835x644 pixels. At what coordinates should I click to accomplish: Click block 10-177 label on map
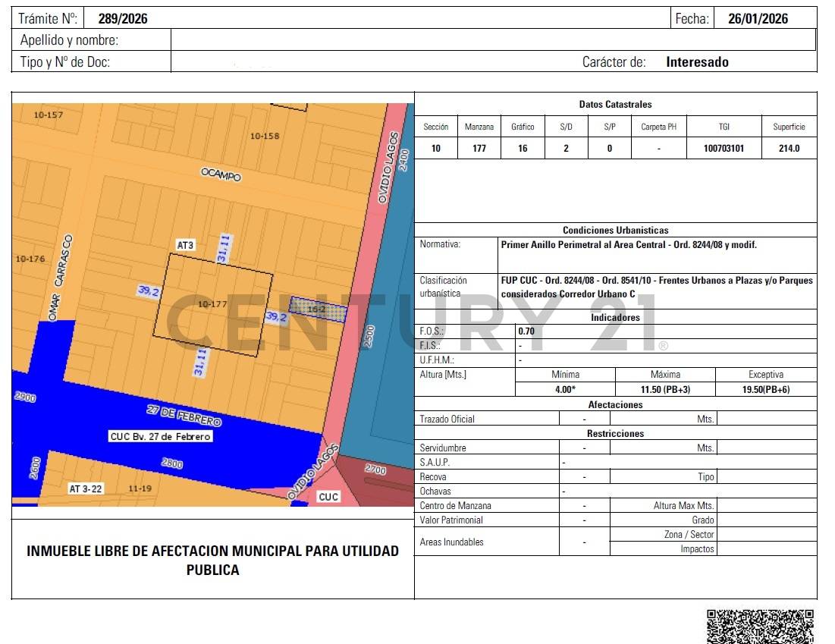pos(212,304)
